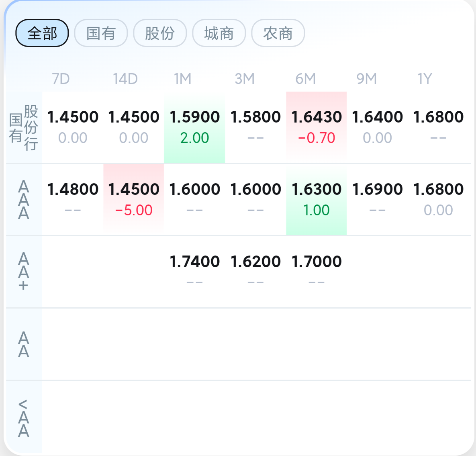Switch to the 农商 filter tab
476x456 pixels.
278,33
